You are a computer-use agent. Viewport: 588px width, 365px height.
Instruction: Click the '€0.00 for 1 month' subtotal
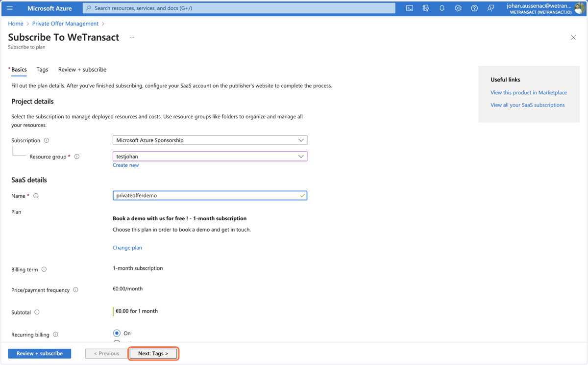coord(137,311)
